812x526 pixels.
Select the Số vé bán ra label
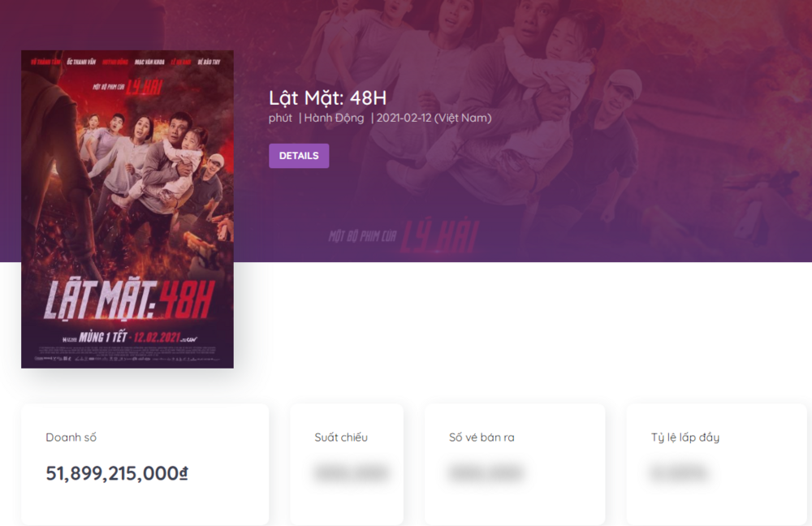(x=482, y=438)
